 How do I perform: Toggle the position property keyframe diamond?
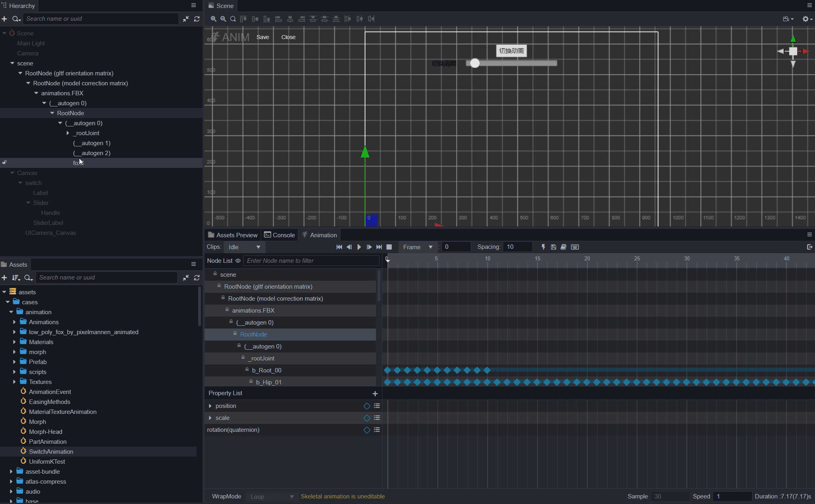point(367,406)
